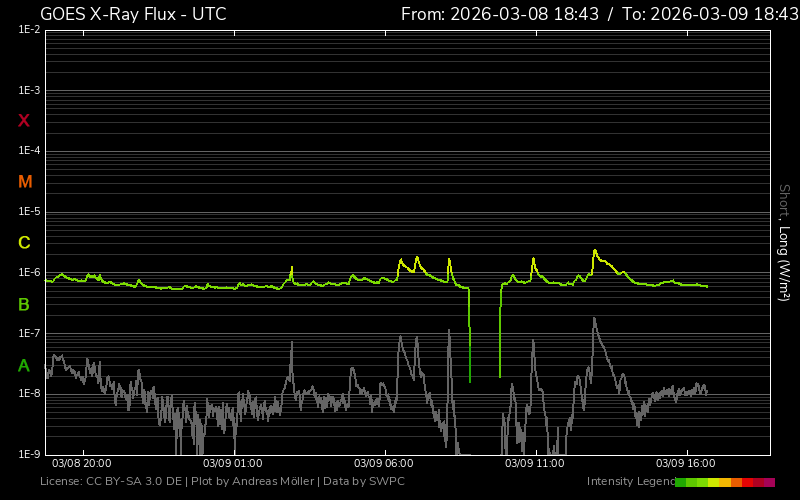800x500 pixels.
Task: Click the yellow swatch in intensity legend
Action: [714, 482]
